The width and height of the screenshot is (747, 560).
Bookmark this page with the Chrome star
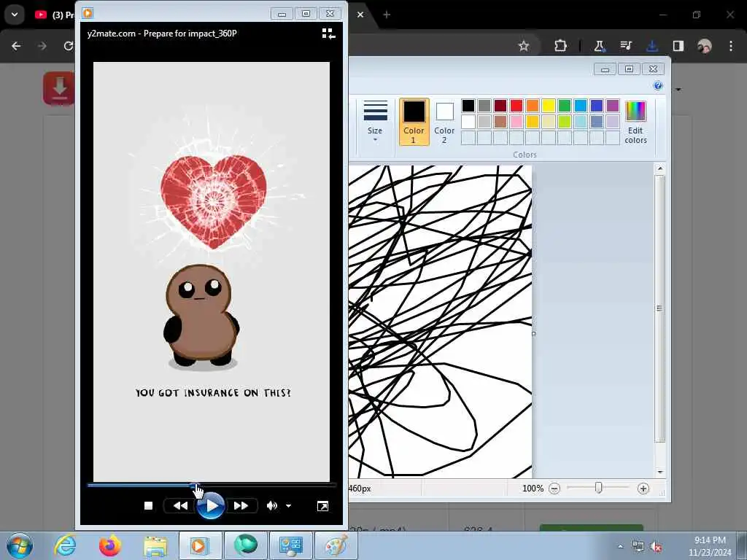[524, 46]
